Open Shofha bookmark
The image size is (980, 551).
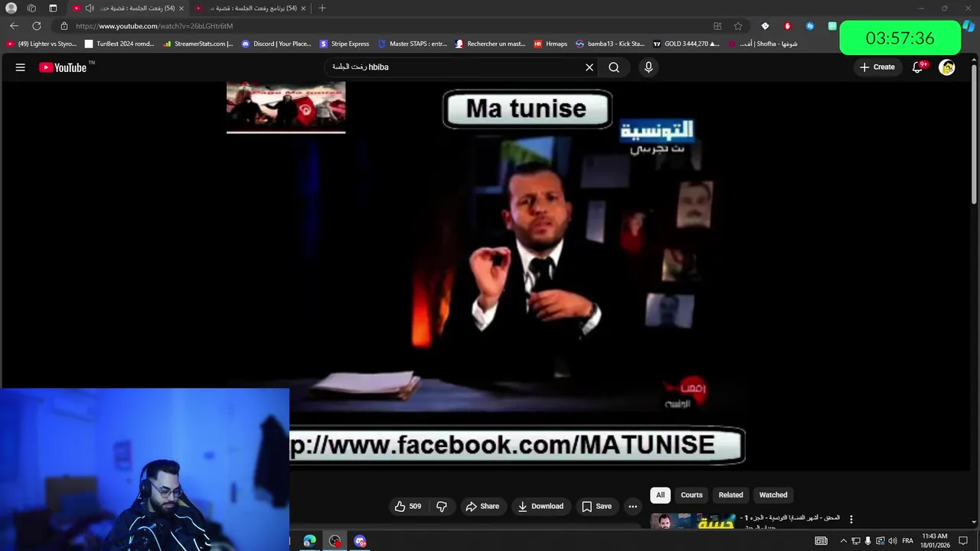point(763,44)
